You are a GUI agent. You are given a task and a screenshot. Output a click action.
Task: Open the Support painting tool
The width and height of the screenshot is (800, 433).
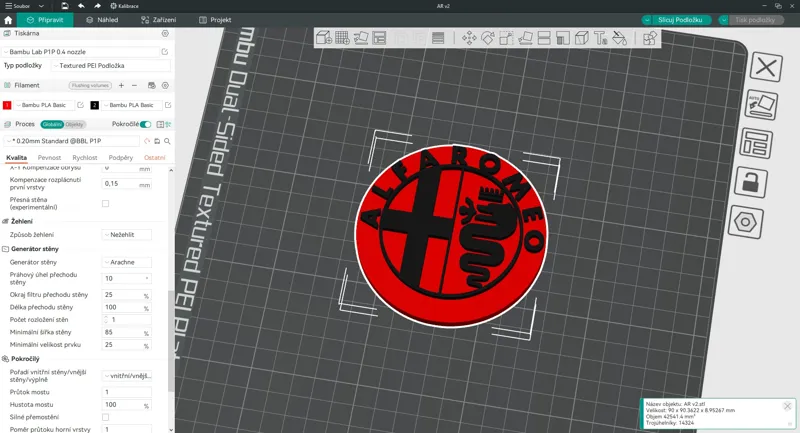563,38
